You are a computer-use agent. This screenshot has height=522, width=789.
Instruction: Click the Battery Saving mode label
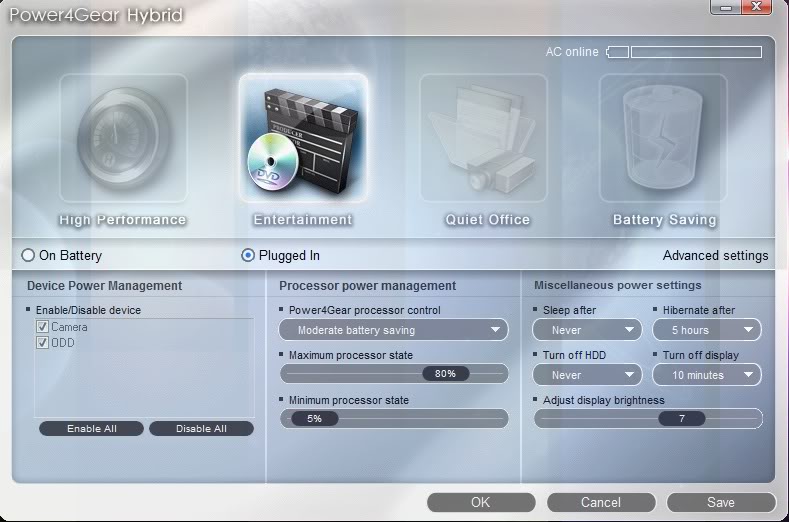coord(664,220)
